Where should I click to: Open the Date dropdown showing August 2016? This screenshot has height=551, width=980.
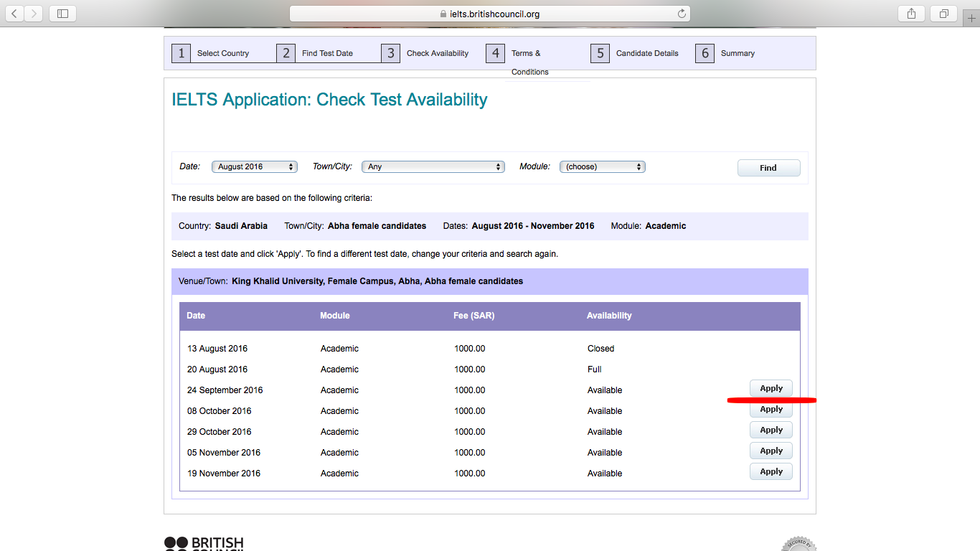click(255, 166)
